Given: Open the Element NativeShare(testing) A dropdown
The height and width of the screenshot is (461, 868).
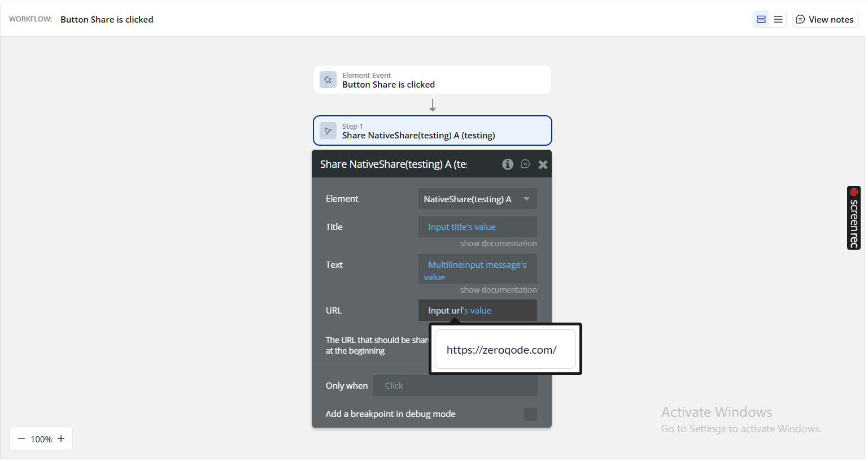Looking at the screenshot, I should coord(477,199).
